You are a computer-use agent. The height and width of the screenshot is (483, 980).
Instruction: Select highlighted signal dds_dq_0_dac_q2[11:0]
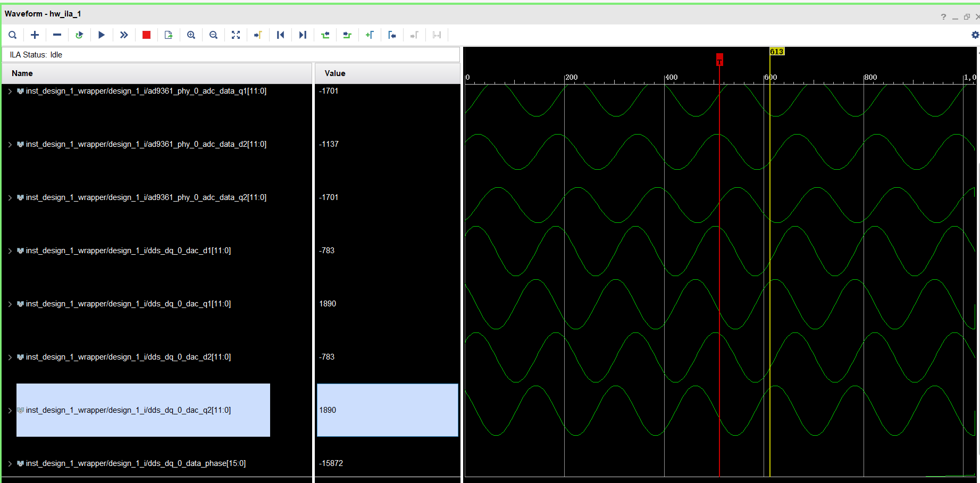[x=128, y=410]
